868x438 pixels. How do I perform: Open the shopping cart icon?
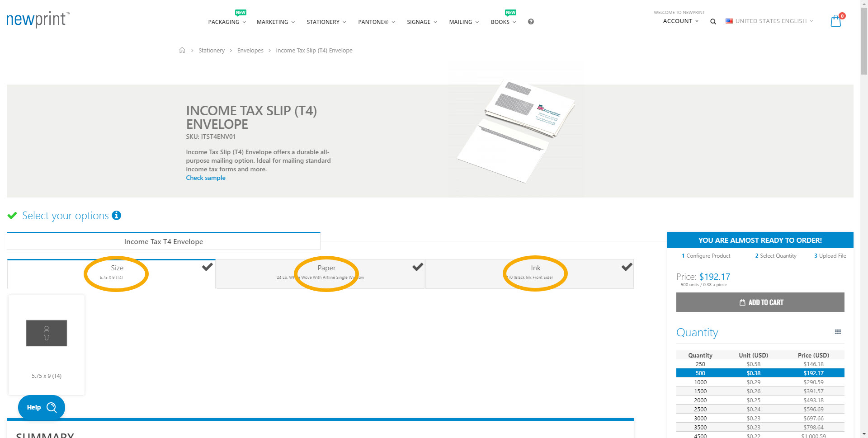click(x=836, y=21)
